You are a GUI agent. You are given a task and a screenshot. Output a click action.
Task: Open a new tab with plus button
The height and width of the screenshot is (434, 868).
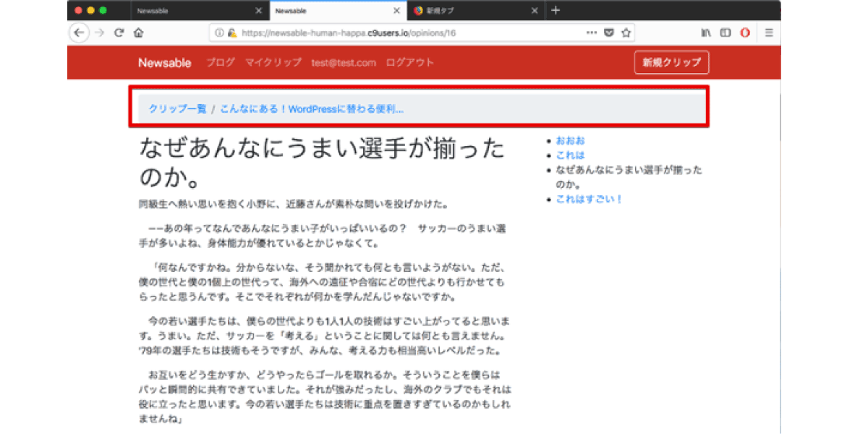pyautogui.click(x=556, y=10)
